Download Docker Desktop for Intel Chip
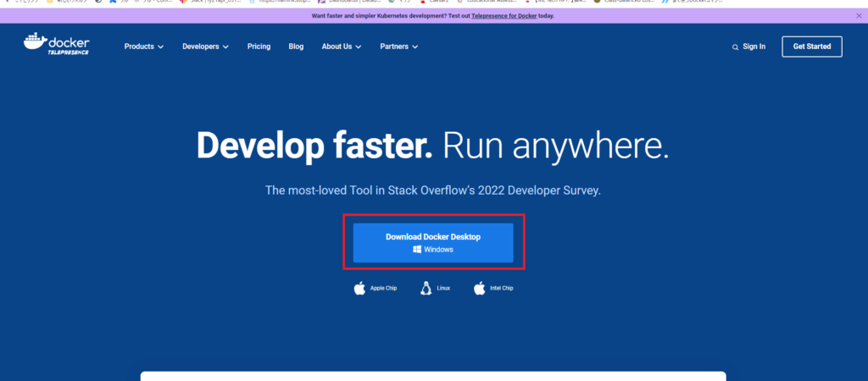This screenshot has height=381, width=868. [x=494, y=288]
